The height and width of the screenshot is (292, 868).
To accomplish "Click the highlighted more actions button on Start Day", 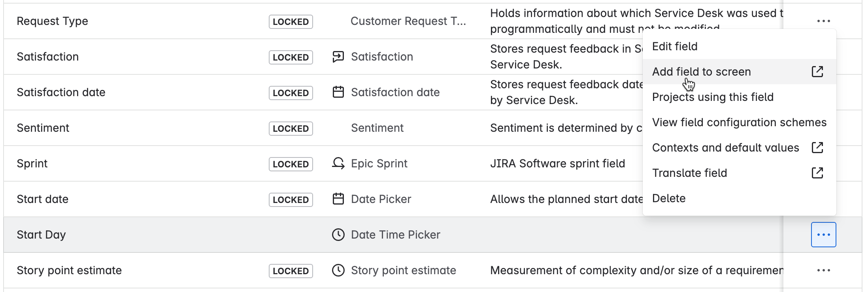I will point(824,234).
